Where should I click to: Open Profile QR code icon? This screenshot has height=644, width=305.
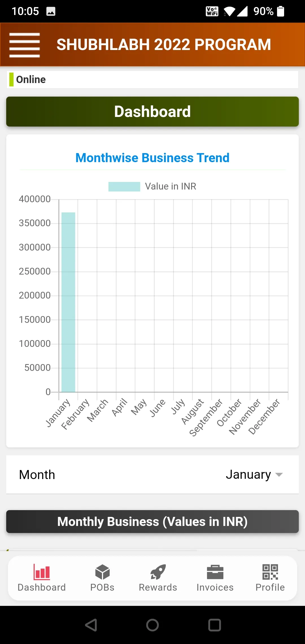pos(270,572)
